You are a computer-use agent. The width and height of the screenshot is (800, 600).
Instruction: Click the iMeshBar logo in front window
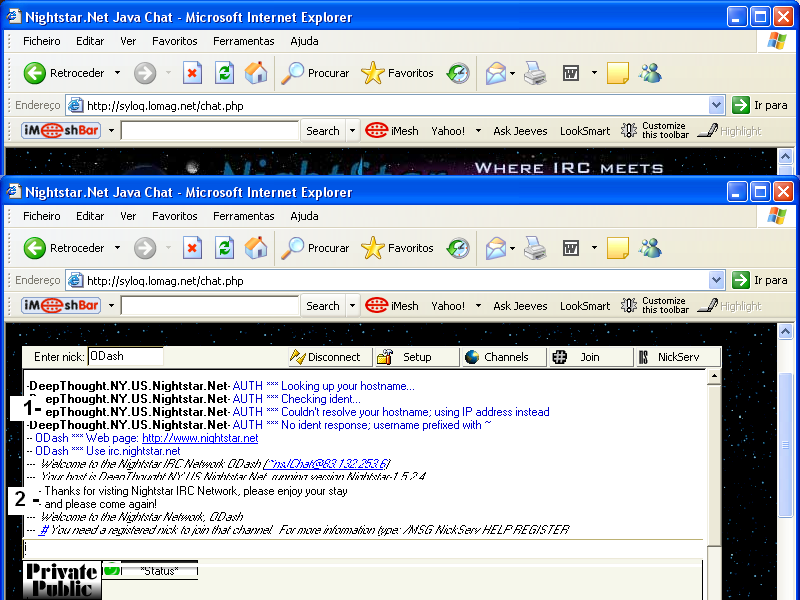[61, 305]
